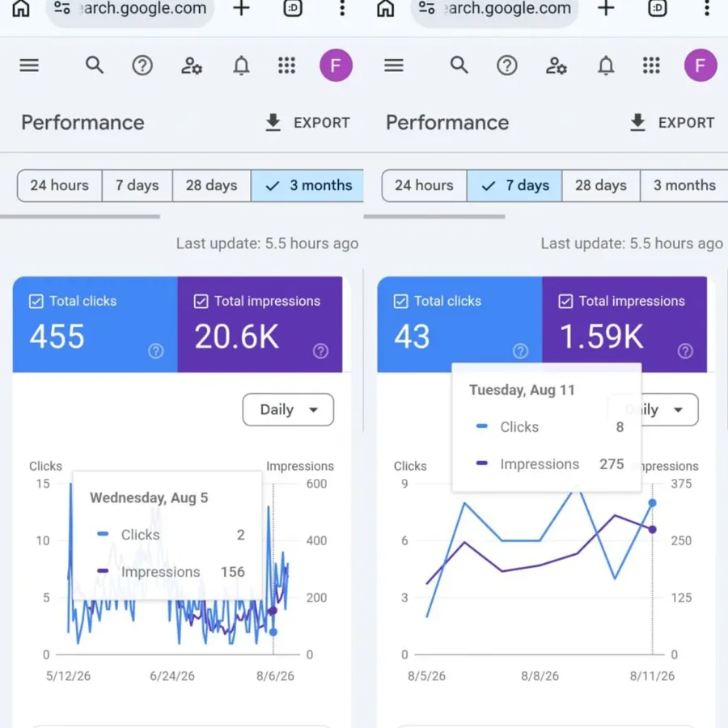Image resolution: width=728 pixels, height=728 pixels.
Task: Click 'Tuesday, Aug 11' tooltip heading
Action: point(522,390)
